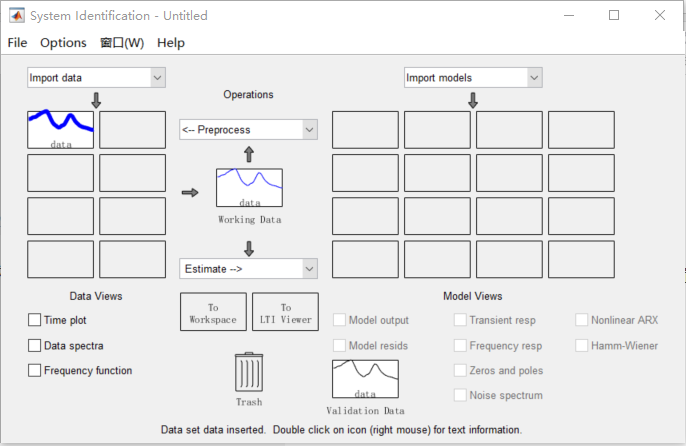Enable the Frequency function checkbox
The image size is (686, 446).
pos(34,370)
